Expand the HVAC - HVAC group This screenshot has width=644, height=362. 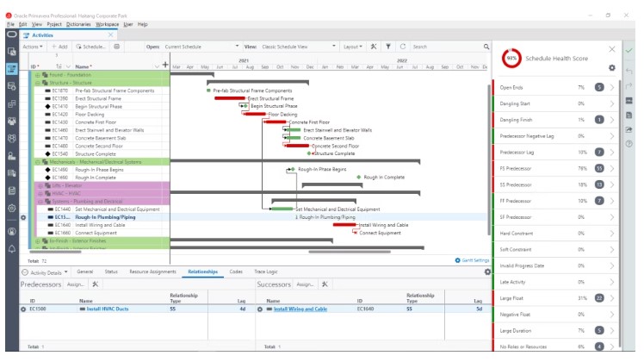[x=40, y=193]
